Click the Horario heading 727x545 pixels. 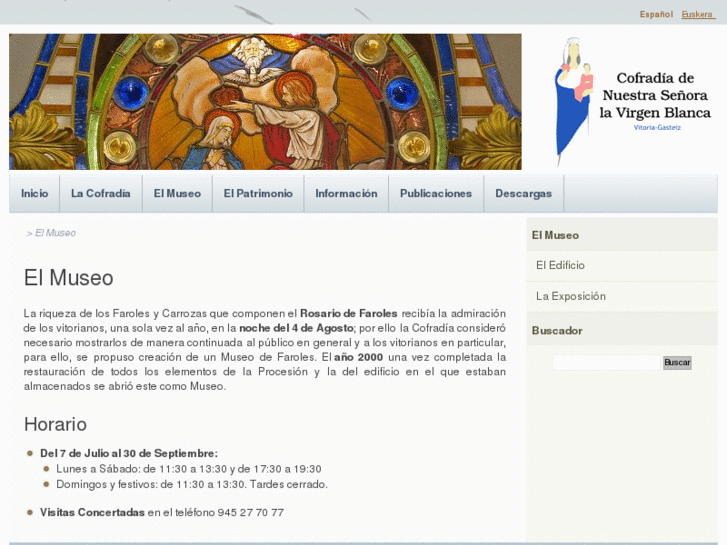click(x=55, y=424)
